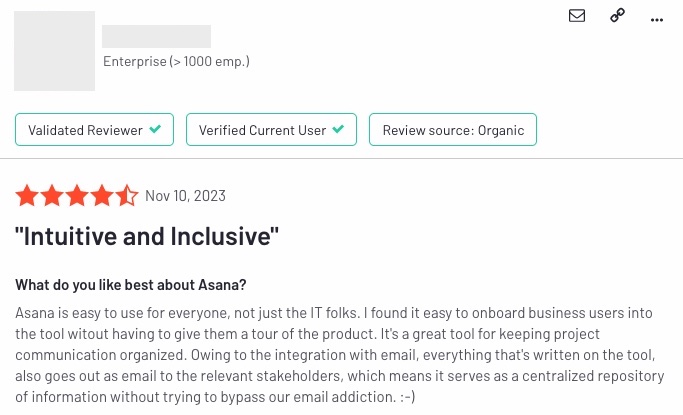
Task: Click the review paragraph about Asana
Action: (340, 354)
